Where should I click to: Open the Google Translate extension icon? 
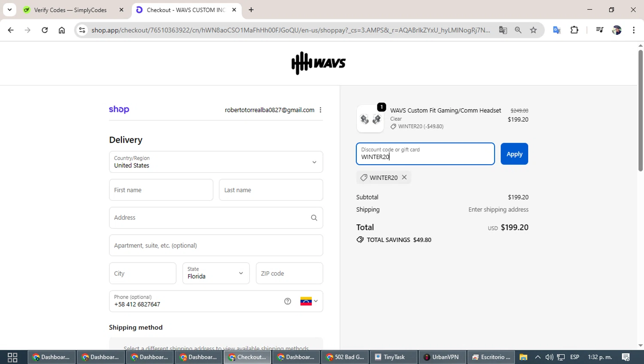(557, 30)
